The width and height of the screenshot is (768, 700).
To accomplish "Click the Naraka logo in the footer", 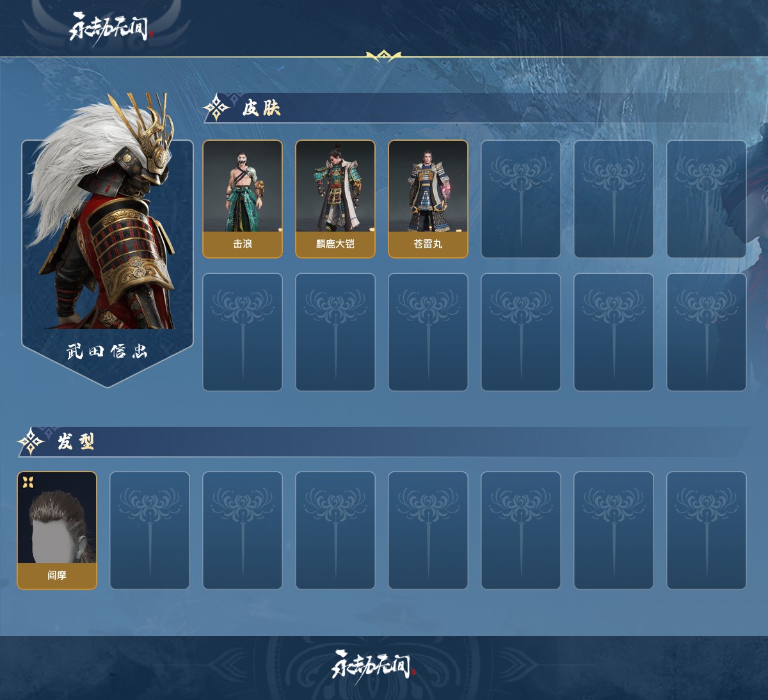I will 374,665.
